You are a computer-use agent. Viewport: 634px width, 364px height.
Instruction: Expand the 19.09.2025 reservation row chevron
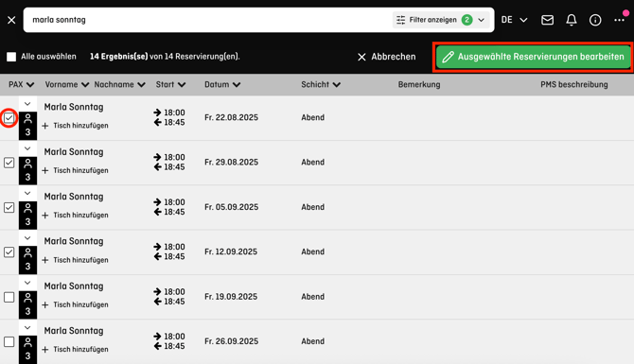27,283
